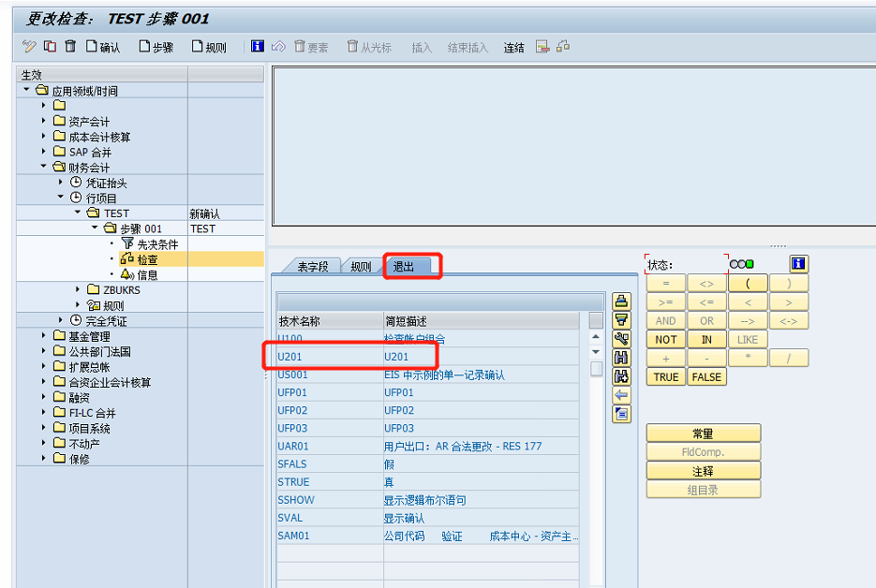Click the blue back arrow icon below the binoculars
Viewport: 876px width, 588px height.
pos(620,394)
